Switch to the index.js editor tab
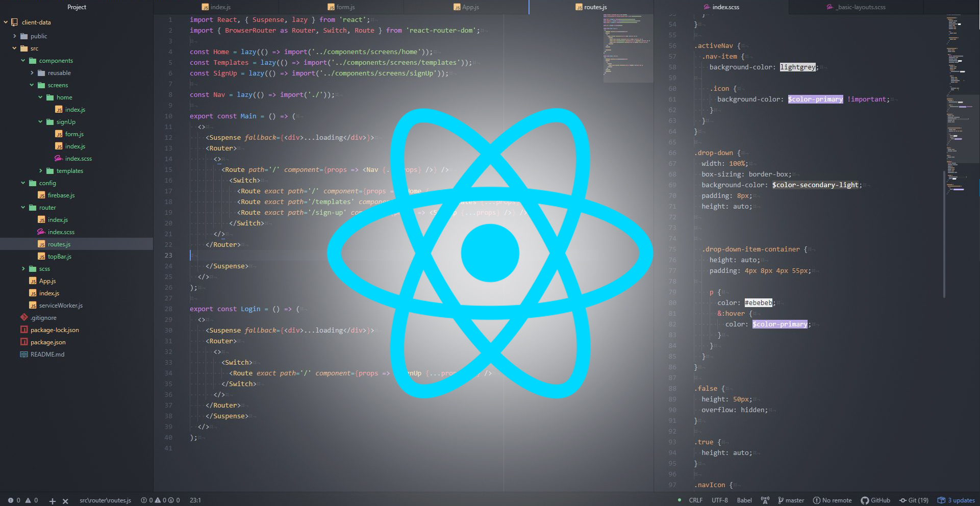980x506 pixels. (x=216, y=7)
